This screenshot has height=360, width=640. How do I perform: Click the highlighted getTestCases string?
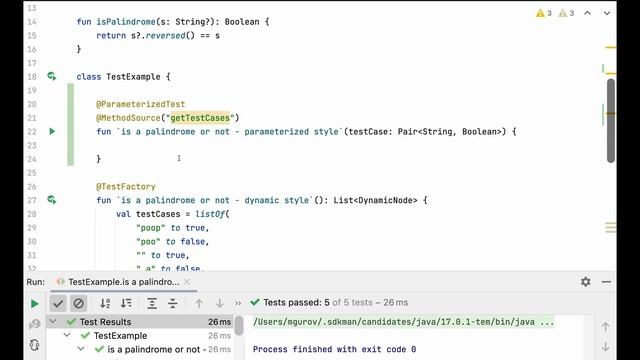200,118
